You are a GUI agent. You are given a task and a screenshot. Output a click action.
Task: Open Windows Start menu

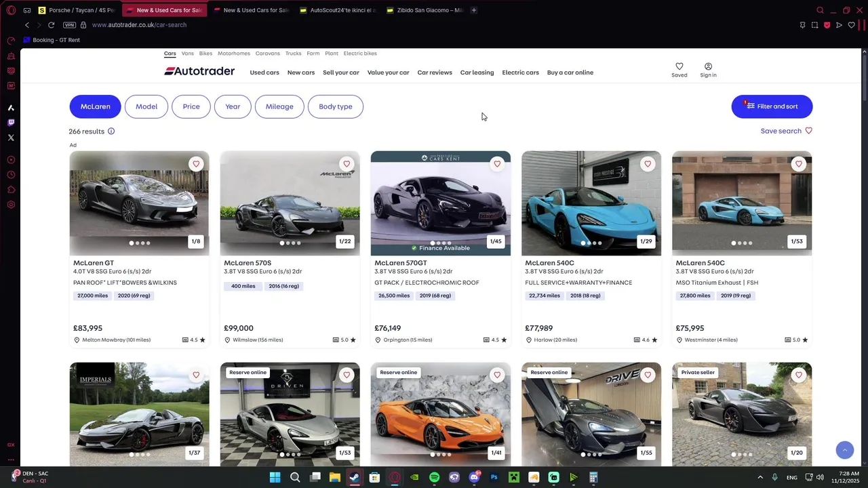pos(275,478)
